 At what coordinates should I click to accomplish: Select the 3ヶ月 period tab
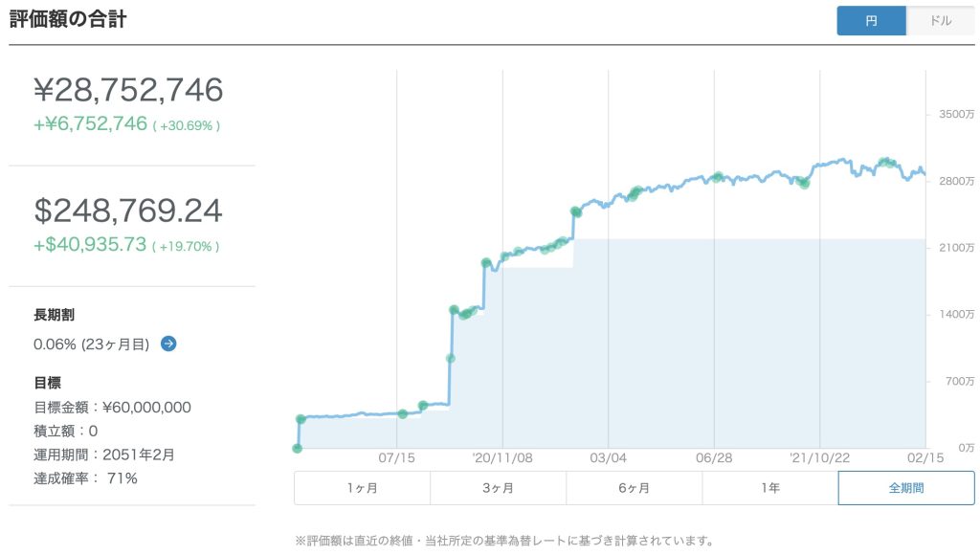click(498, 488)
